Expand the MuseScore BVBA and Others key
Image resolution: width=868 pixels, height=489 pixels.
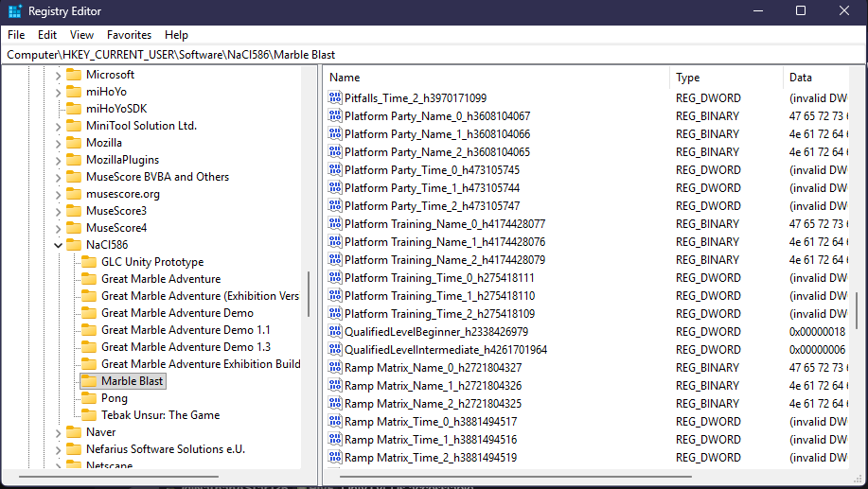[x=58, y=178]
